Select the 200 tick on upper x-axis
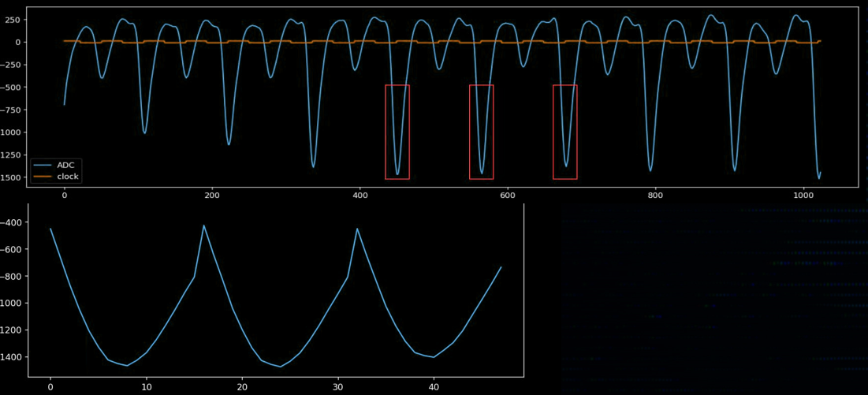The width and height of the screenshot is (868, 395). pyautogui.click(x=212, y=196)
